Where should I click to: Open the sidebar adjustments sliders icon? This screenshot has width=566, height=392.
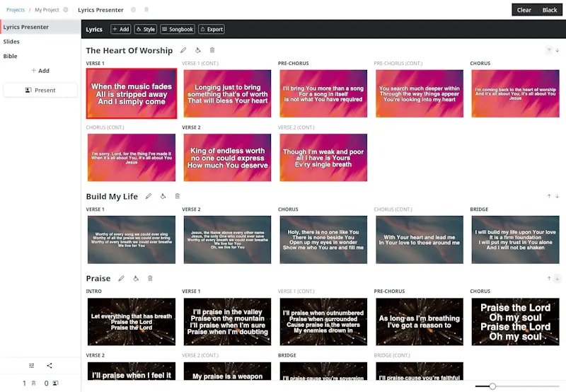(x=32, y=365)
